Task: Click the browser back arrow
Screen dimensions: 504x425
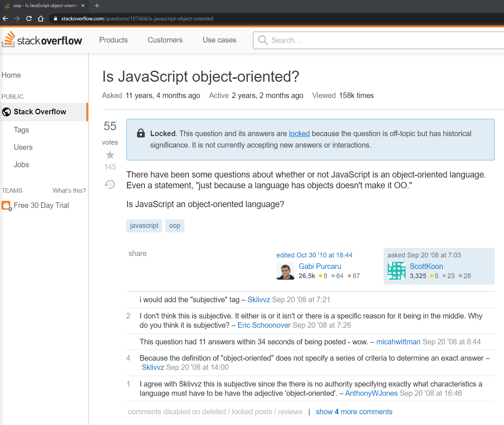Action: point(5,18)
